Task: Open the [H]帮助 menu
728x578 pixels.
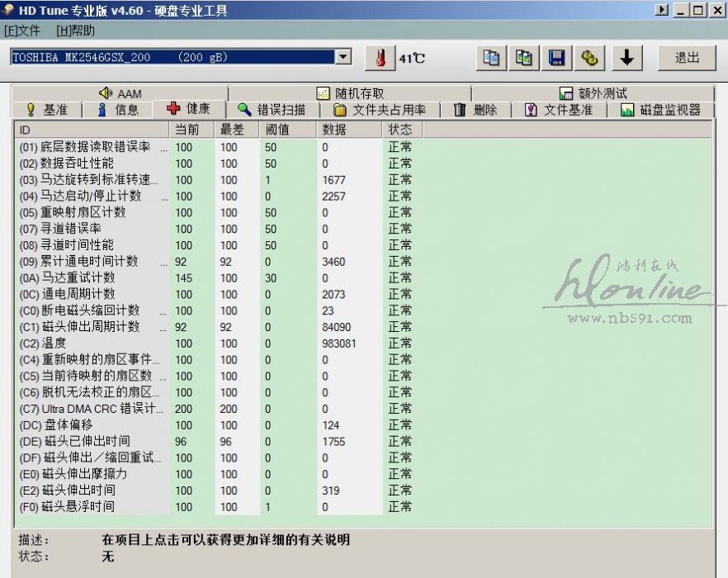Action: point(75,31)
